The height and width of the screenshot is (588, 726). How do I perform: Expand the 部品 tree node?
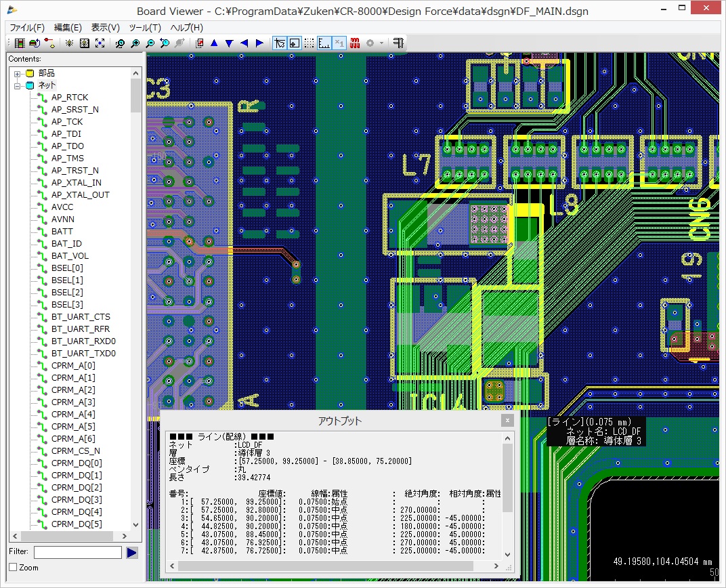click(x=18, y=73)
